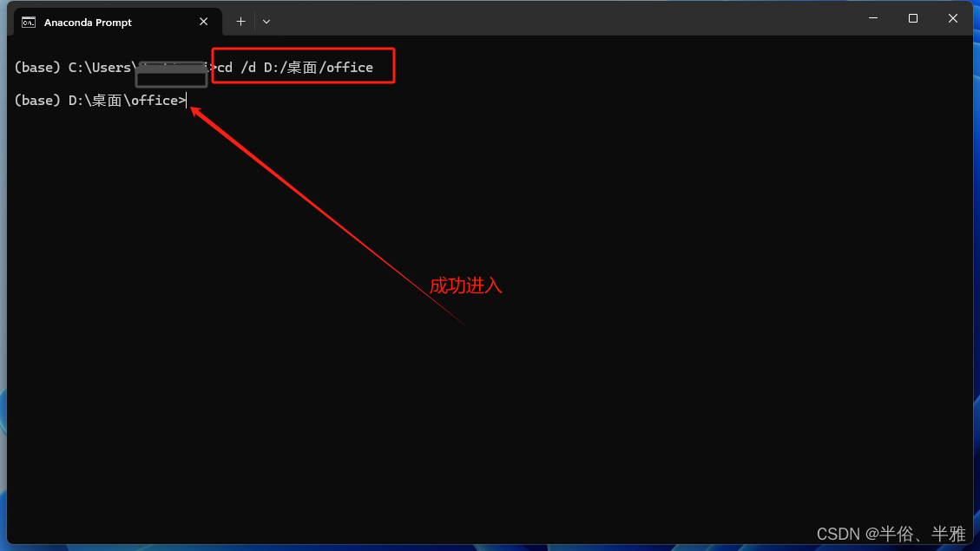Click the red 成功进入 annotation text
The height and width of the screenshot is (551, 980).
pyautogui.click(x=465, y=285)
